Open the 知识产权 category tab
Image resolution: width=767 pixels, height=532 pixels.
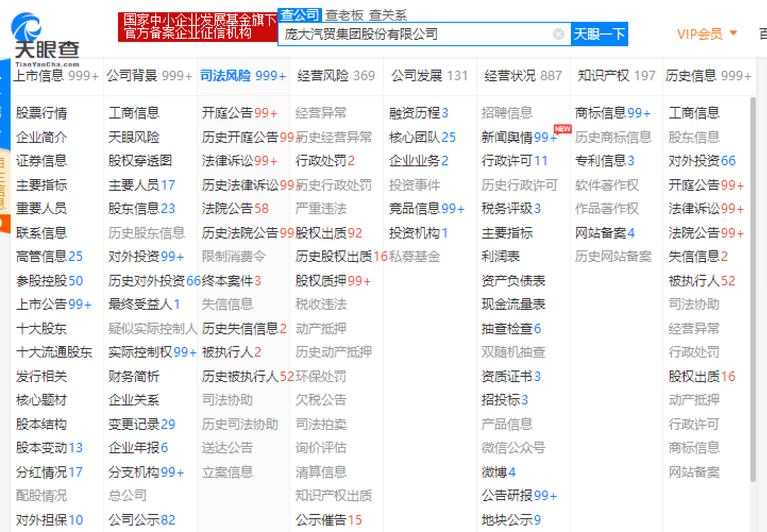click(617, 76)
